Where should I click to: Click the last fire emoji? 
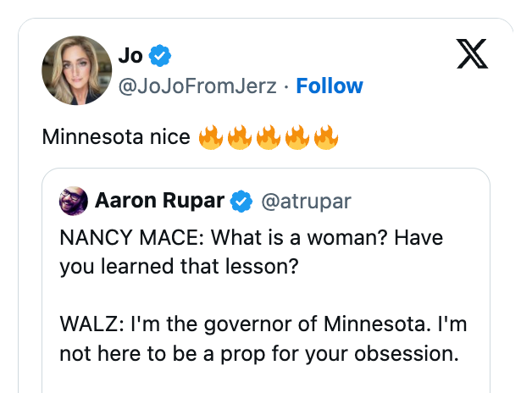pyautogui.click(x=326, y=136)
